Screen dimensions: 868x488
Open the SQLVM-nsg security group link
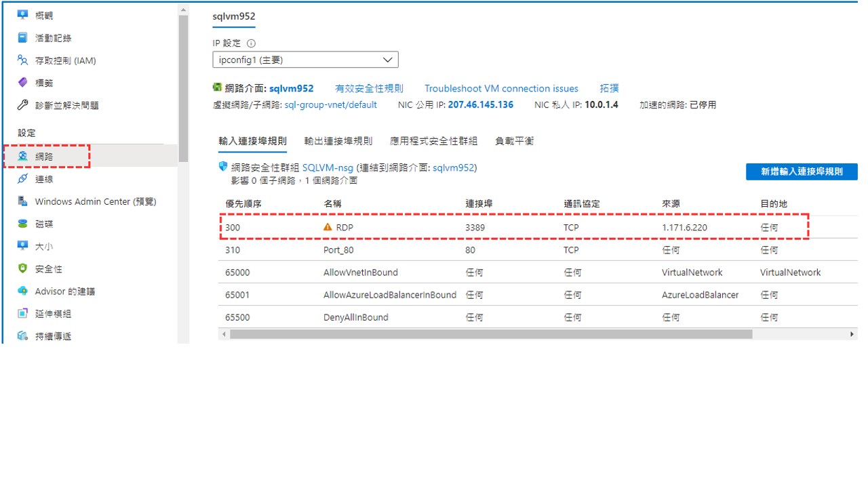(328, 167)
